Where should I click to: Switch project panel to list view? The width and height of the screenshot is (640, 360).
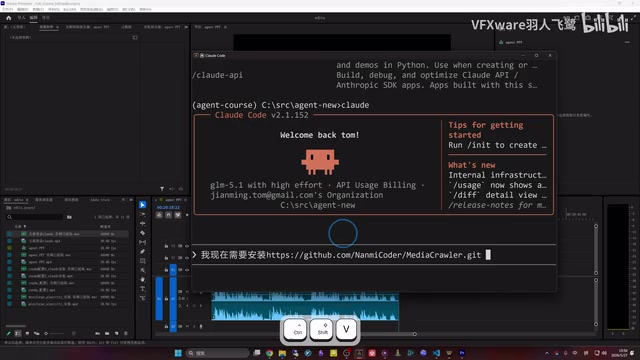(x=18, y=333)
